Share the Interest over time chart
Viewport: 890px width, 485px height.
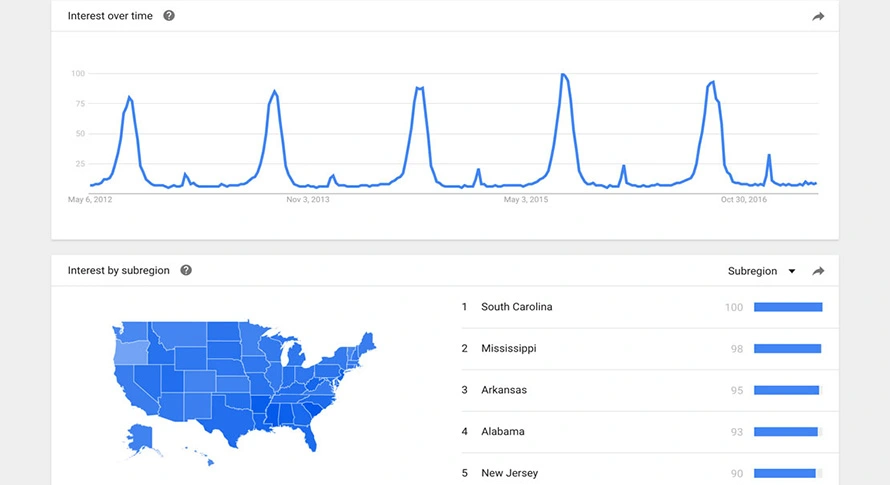point(818,16)
